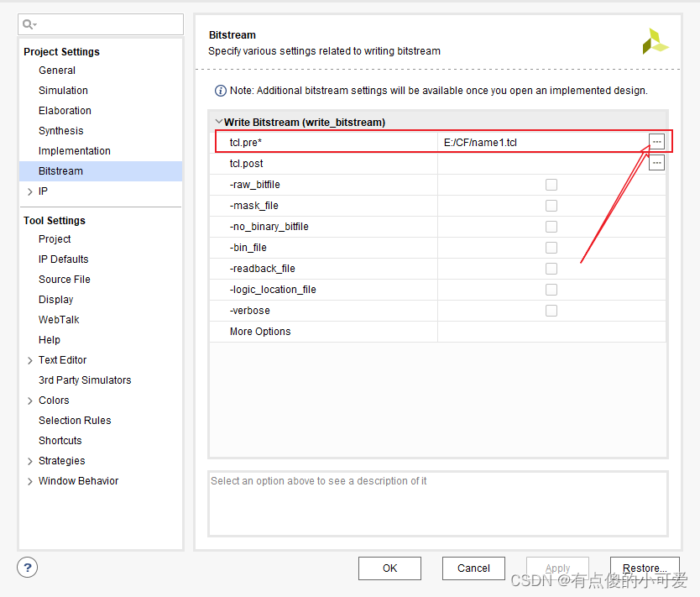Viewport: 700px width, 597px height.
Task: Enable the -verbose checkbox
Action: click(x=551, y=311)
